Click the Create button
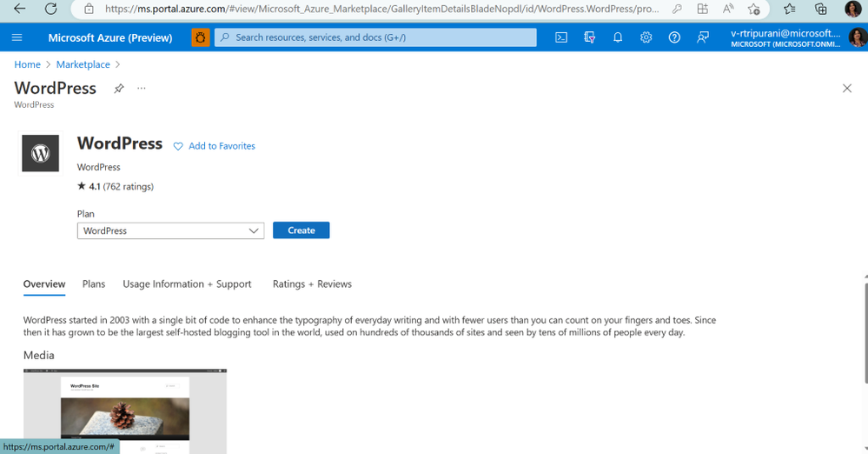Viewport: 868px width, 454px height. tap(301, 230)
